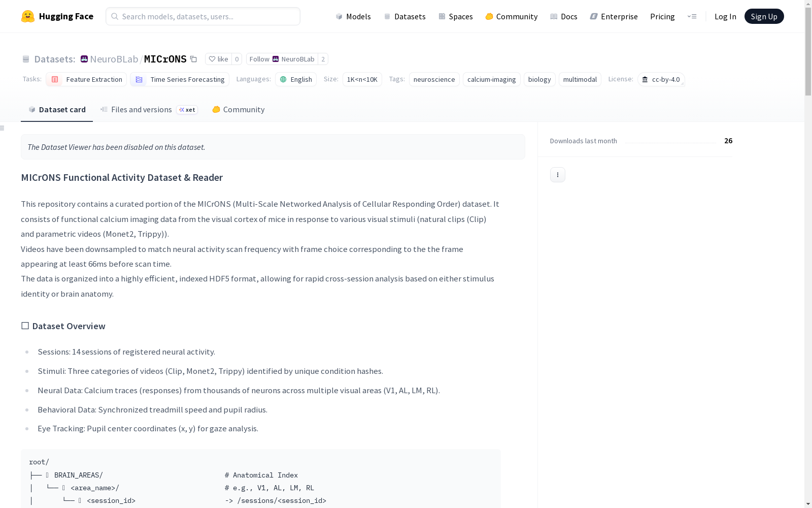Like the MICrONS dataset
The image size is (812, 508).
[x=218, y=59]
